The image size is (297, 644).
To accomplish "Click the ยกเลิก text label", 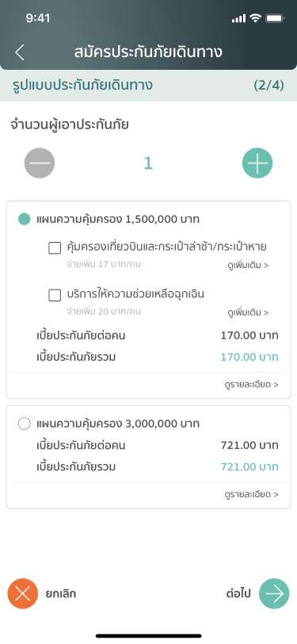I will click(x=61, y=594).
